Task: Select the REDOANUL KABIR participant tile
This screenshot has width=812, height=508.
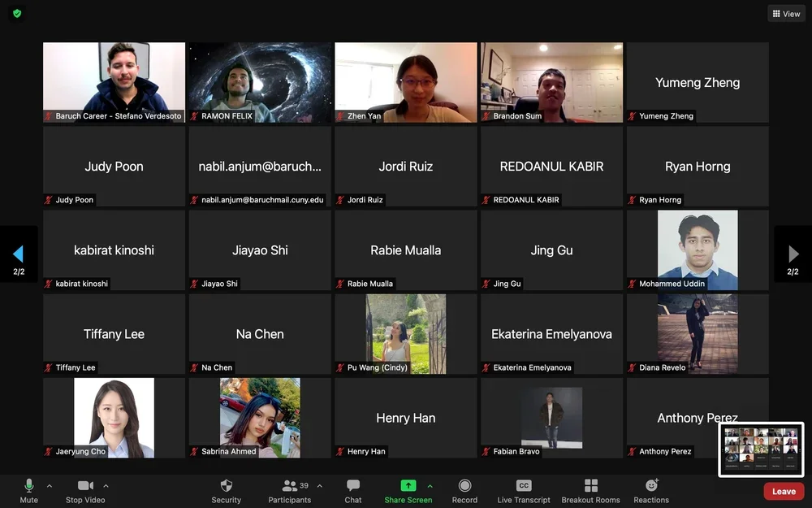Action: (x=551, y=167)
